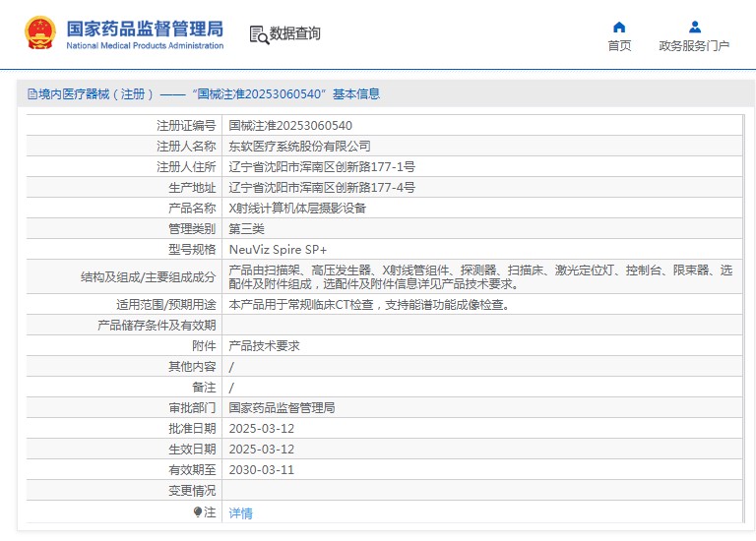Viewport: 756px width, 541px height.
Task: Click registrant name 东软医疗系统股份有限公司
Action: coord(299,146)
